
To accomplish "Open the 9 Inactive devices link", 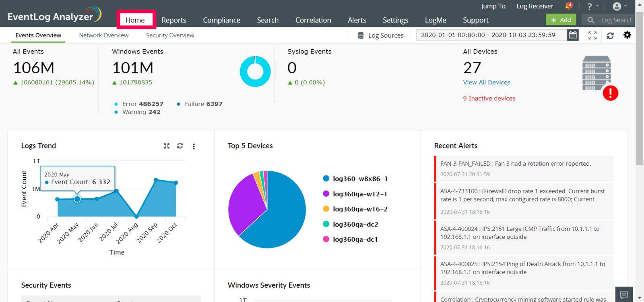I will coord(489,98).
